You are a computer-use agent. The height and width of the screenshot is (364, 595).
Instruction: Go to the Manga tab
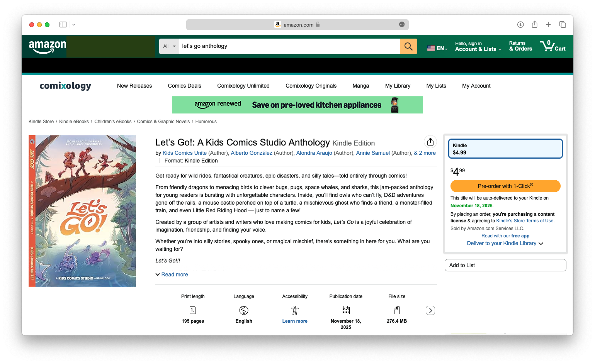(x=360, y=86)
